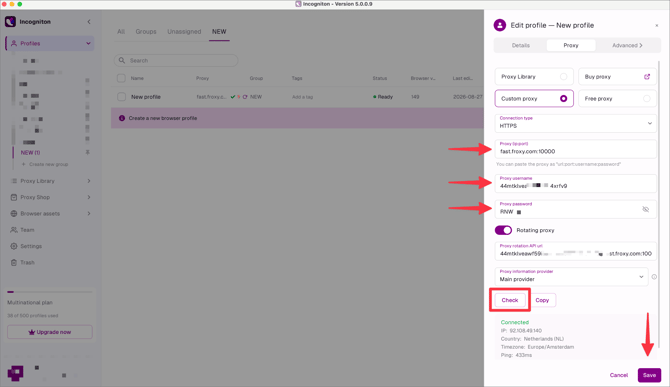Click the profiles usage progress bar
This screenshot has width=670, height=387.
(x=50, y=292)
